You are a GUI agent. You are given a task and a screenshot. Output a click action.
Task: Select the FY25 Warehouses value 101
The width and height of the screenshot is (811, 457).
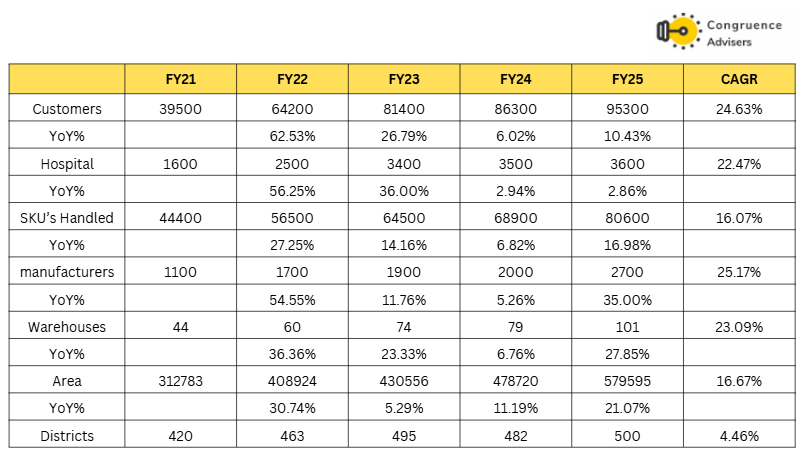click(x=627, y=326)
